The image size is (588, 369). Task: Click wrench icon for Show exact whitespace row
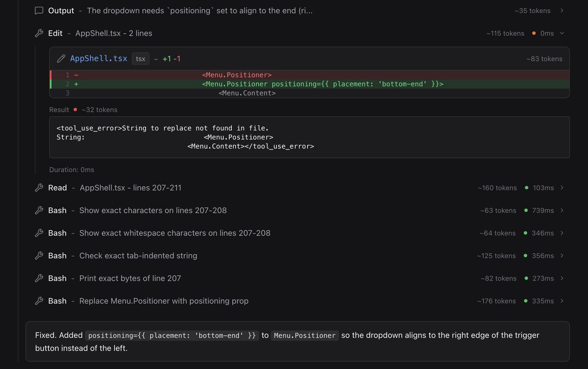39,233
